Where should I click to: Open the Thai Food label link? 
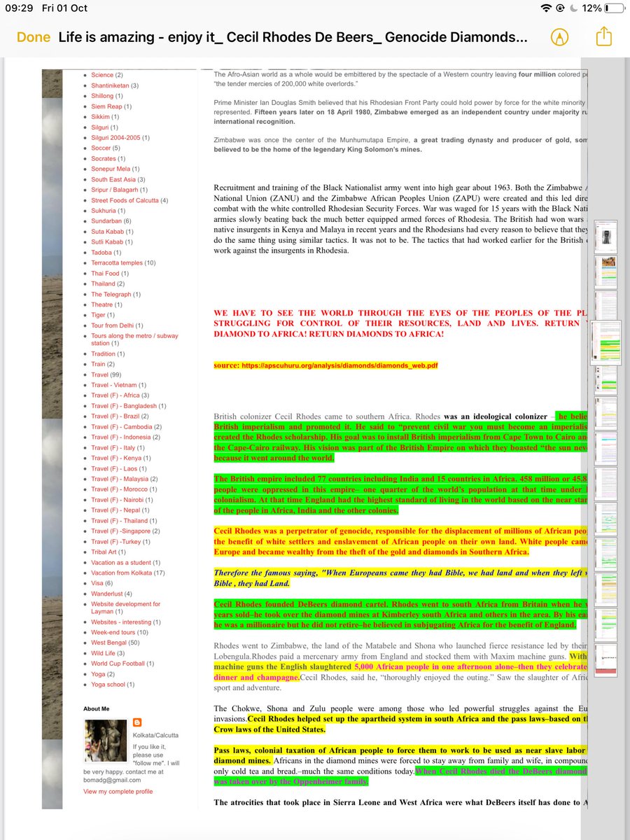tap(105, 274)
